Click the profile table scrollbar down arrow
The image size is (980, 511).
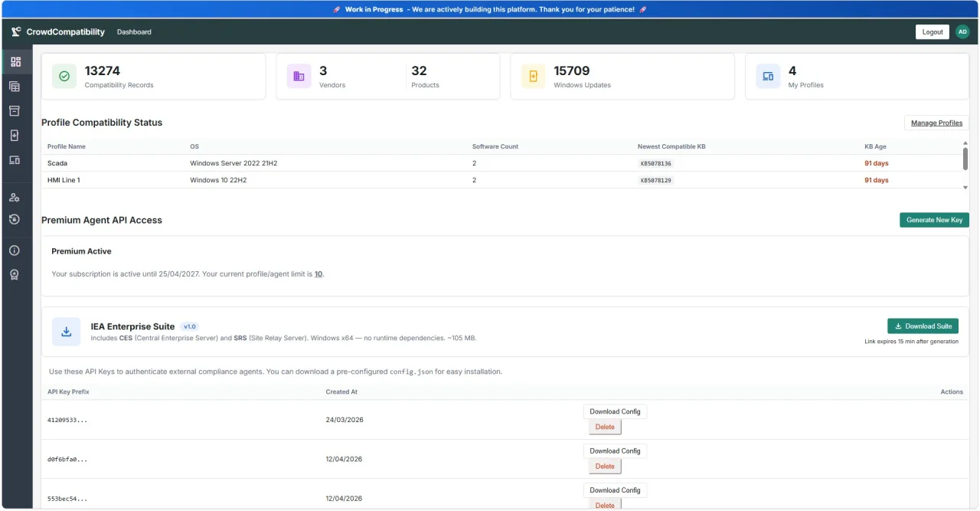(x=965, y=187)
